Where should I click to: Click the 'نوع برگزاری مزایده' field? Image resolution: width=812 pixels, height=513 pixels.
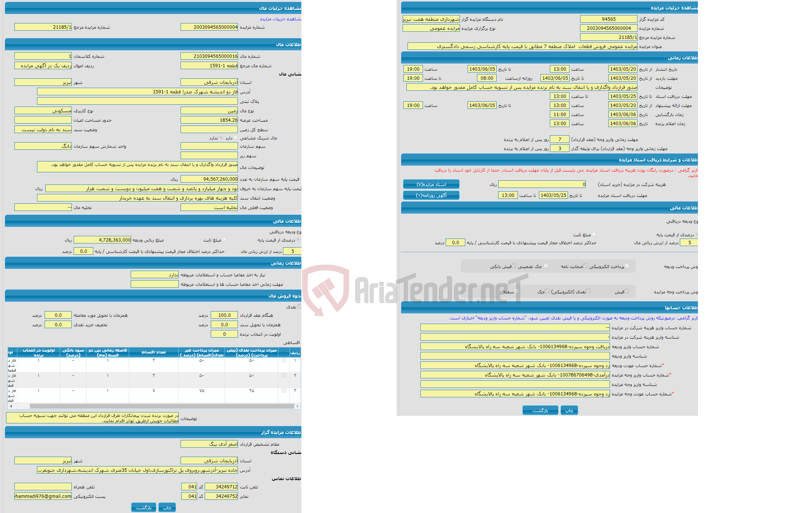431,28
